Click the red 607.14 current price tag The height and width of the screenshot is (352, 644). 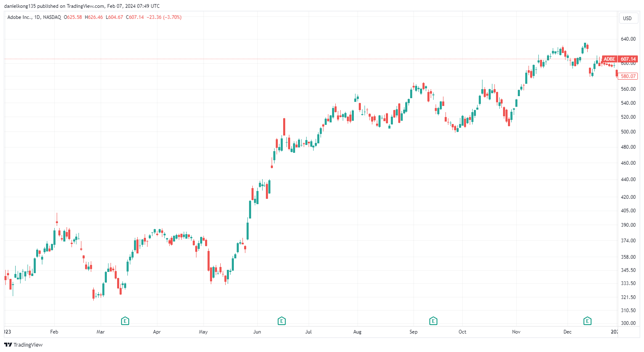(628, 59)
